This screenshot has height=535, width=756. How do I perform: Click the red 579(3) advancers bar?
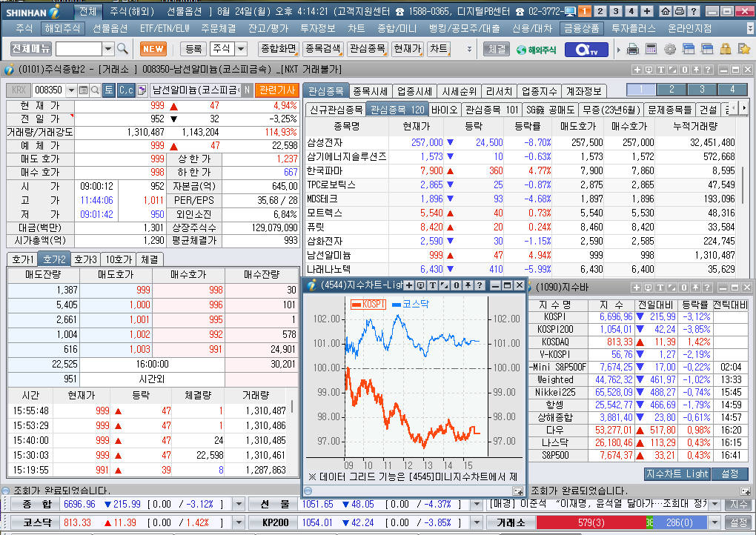click(591, 522)
